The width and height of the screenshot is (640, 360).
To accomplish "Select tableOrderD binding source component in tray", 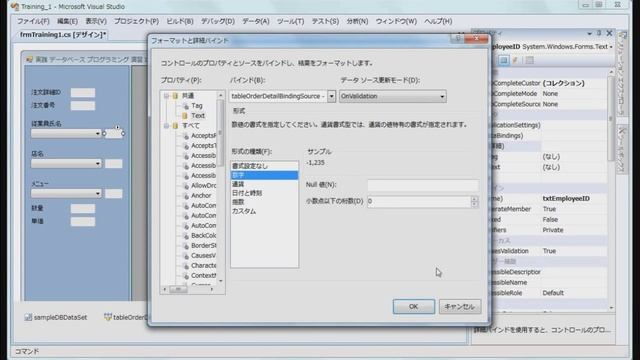I will click(127, 317).
